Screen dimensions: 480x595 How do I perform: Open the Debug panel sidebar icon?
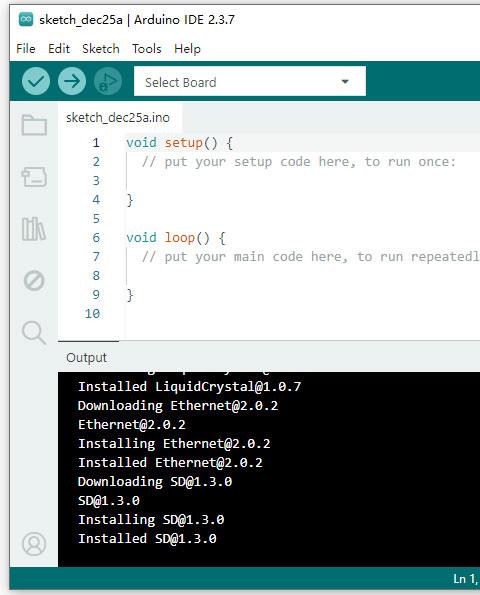(34, 281)
